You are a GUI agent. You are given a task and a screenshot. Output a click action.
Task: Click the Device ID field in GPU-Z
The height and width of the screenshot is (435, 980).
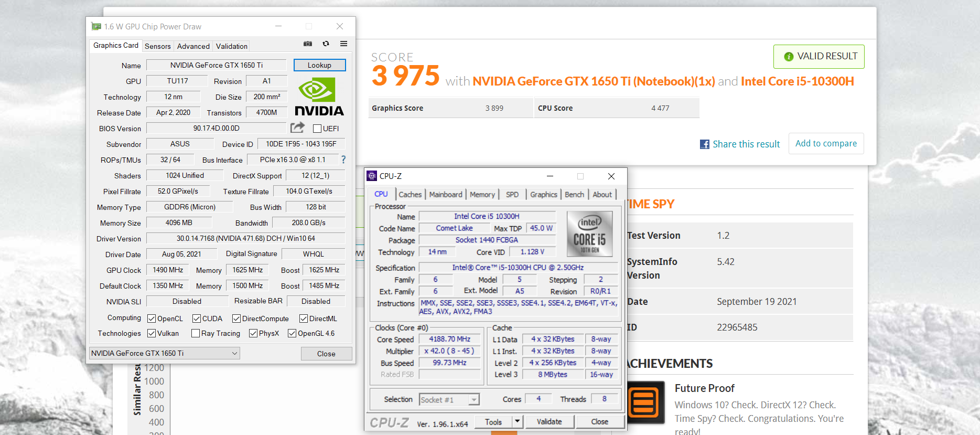[301, 144]
